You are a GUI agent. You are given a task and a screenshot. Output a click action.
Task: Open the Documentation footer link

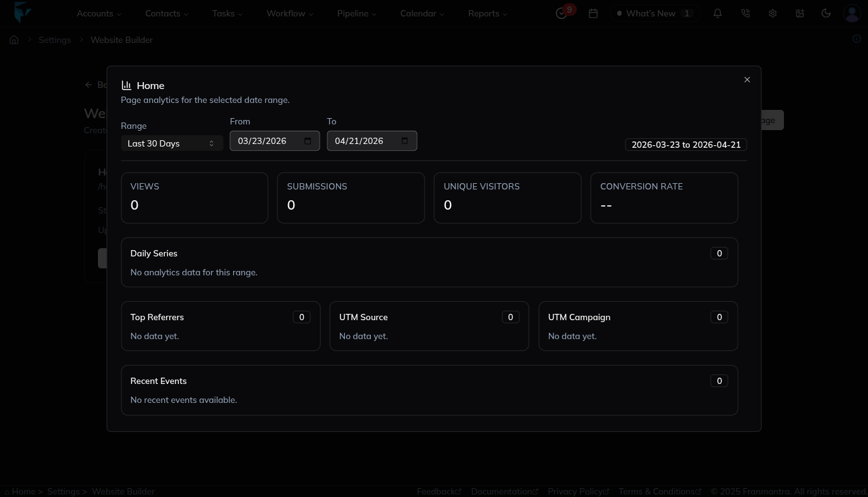[505, 491]
